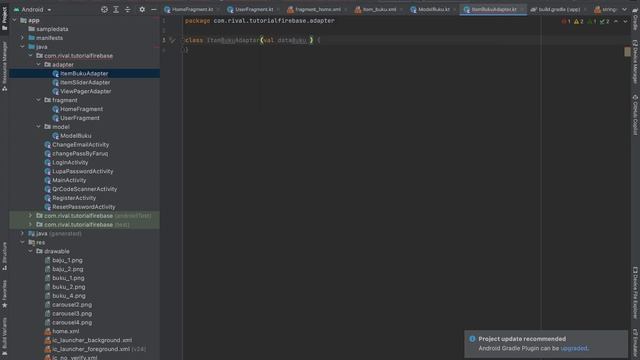Collapse the res folder
640x360 pixels.
point(22,242)
